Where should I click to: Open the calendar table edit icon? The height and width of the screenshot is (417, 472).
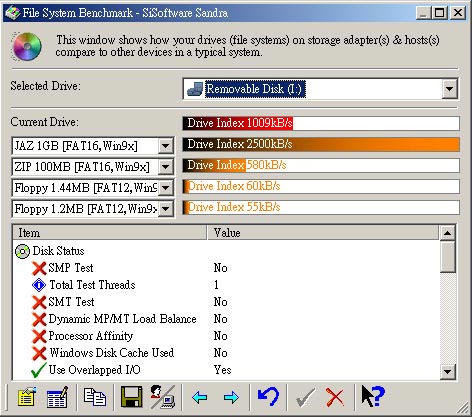(x=57, y=396)
